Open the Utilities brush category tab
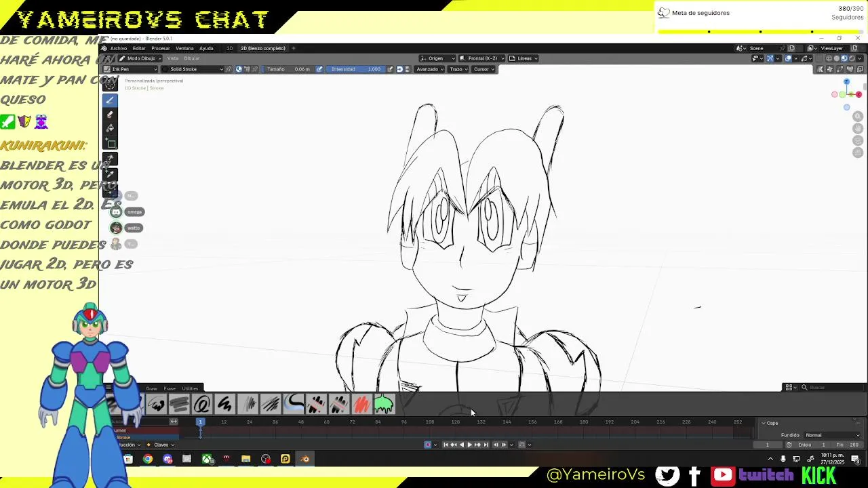This screenshot has height=488, width=868. (x=190, y=388)
